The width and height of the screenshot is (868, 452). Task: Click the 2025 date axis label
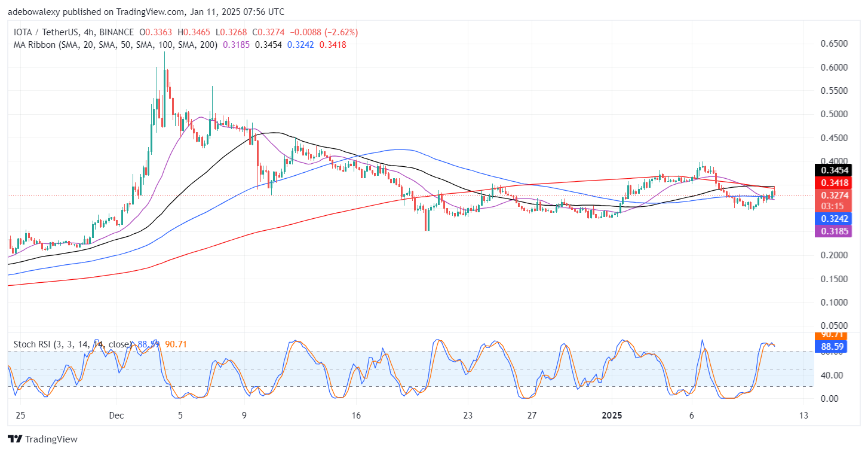[611, 416]
